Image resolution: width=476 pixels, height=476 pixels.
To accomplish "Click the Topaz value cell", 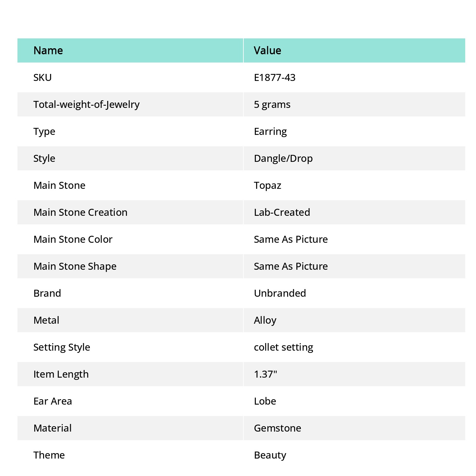I will pyautogui.click(x=354, y=185).
